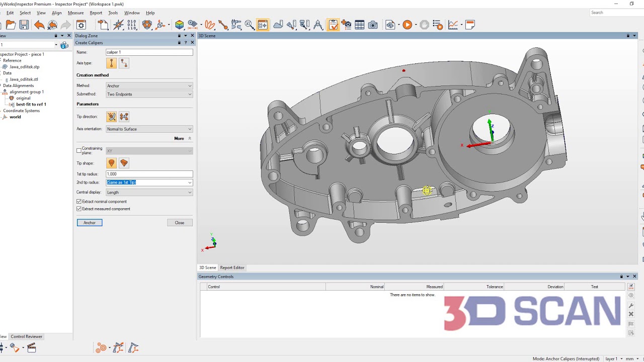Enable the Constraining plane checkbox
This screenshot has height=362, width=644.
tap(79, 150)
